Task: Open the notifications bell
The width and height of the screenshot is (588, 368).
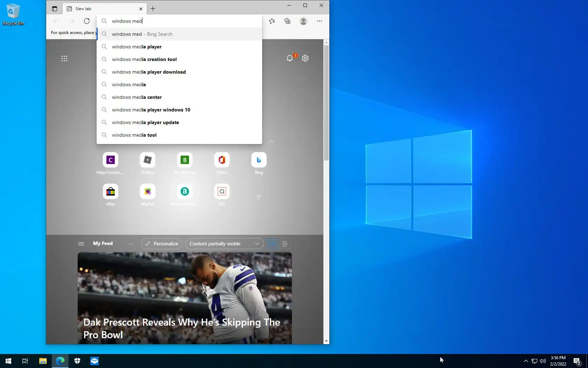Action: 290,58
